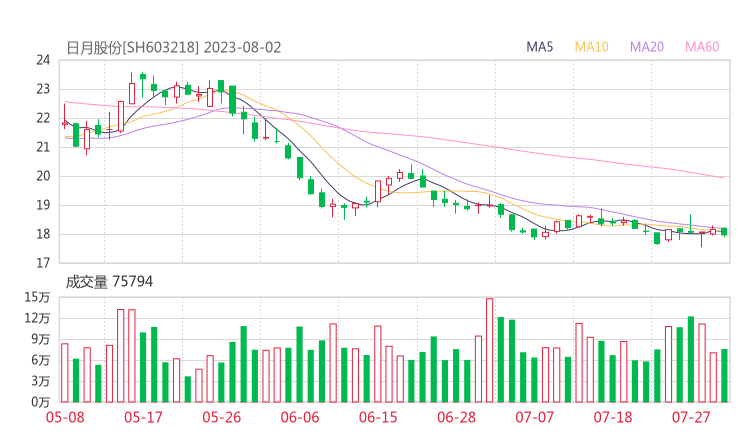Click the last green volume bar on the right
The height and width of the screenshot is (440, 740).
point(724,376)
